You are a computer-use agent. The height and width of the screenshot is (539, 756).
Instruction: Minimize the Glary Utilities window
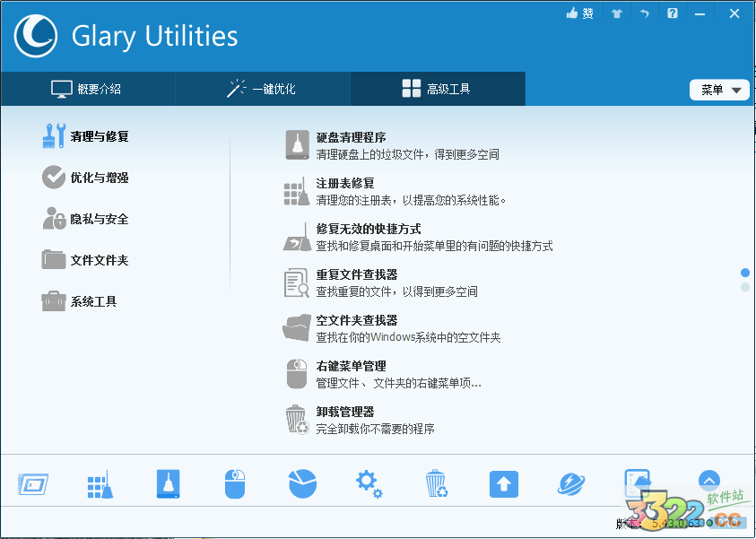click(x=700, y=14)
